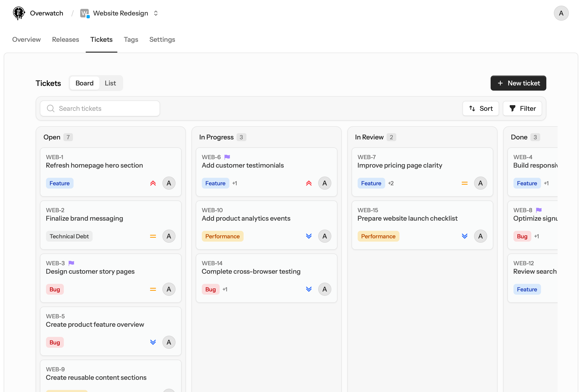Click assignee avatar on WEB-7
The image size is (582, 392).
(x=480, y=183)
